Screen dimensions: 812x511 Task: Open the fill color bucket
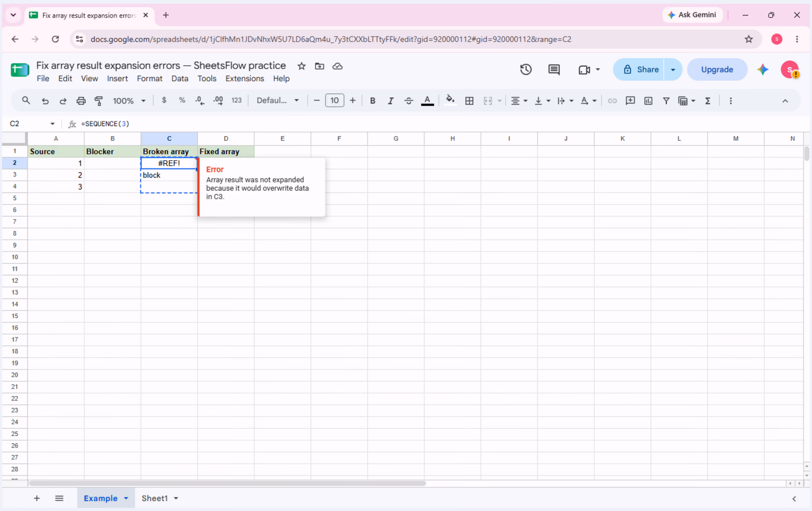pos(450,101)
